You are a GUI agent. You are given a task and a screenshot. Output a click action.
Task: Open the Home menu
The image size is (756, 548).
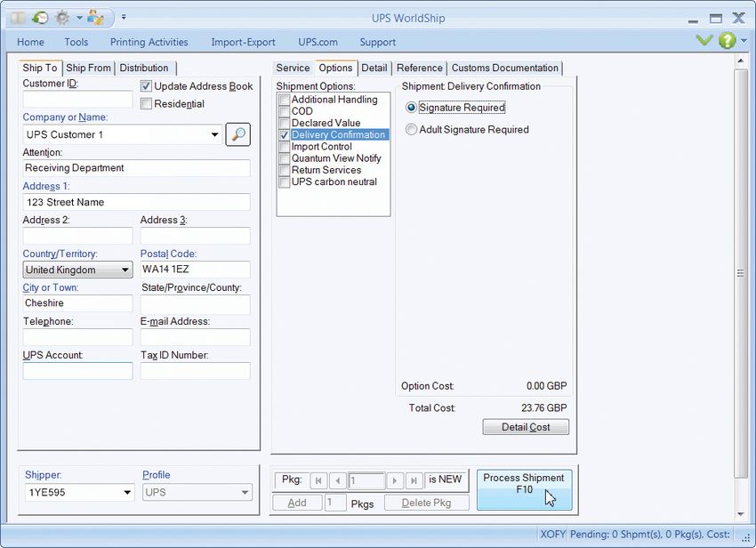coord(30,42)
